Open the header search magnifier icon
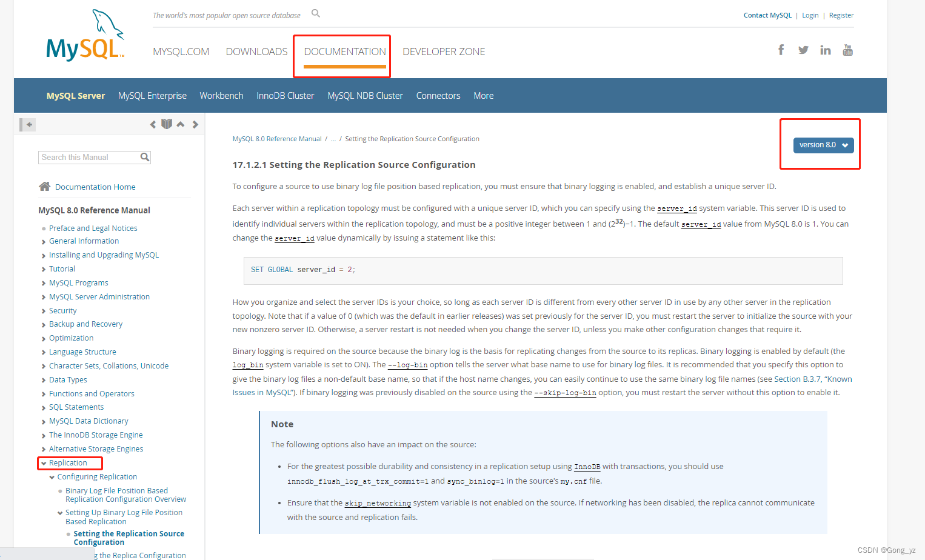This screenshot has height=560, width=925. pos(316,13)
